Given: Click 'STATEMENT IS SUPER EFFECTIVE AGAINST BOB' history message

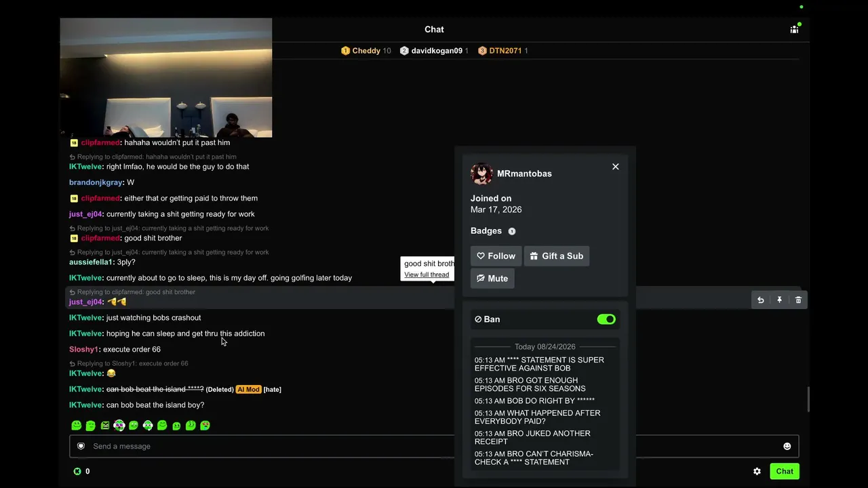Looking at the screenshot, I should tap(539, 364).
